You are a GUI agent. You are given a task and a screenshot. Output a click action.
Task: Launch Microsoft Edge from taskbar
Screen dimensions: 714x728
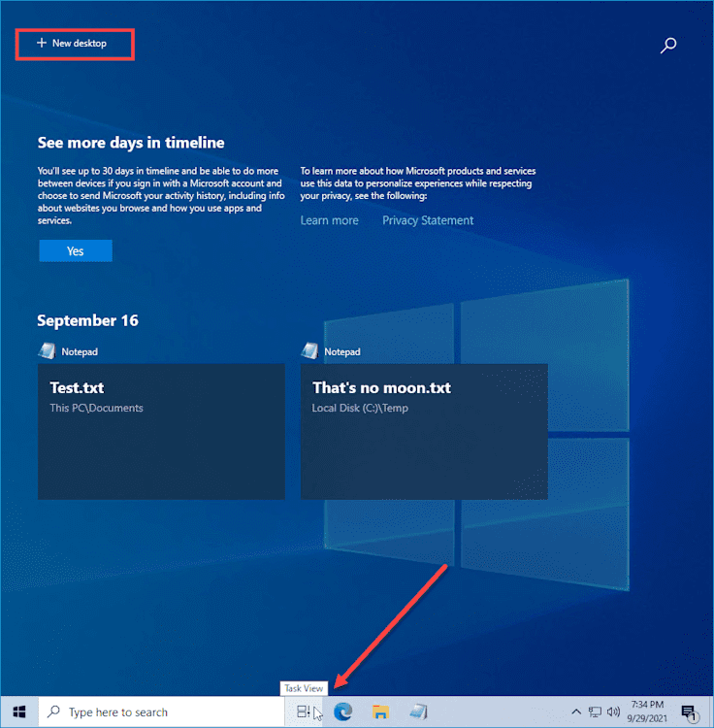(x=342, y=711)
